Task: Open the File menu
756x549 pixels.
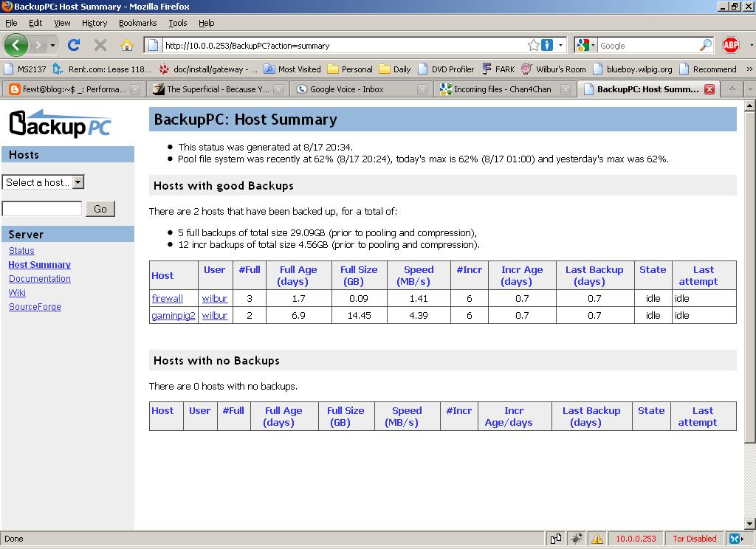Action: coord(11,23)
